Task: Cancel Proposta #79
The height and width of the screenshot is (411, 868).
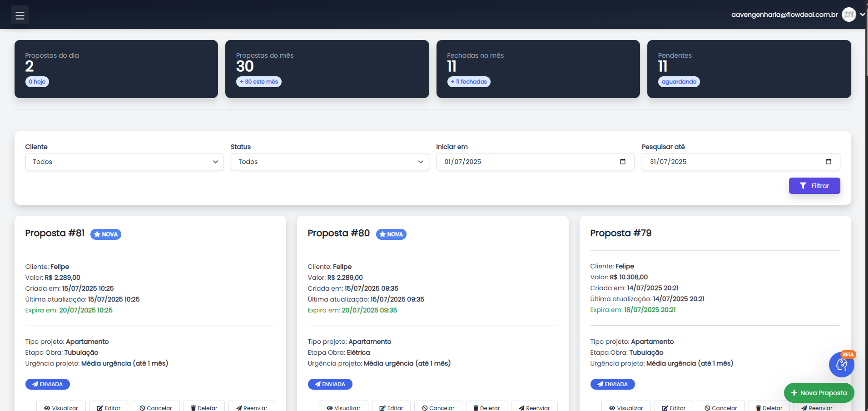Action: (720, 407)
